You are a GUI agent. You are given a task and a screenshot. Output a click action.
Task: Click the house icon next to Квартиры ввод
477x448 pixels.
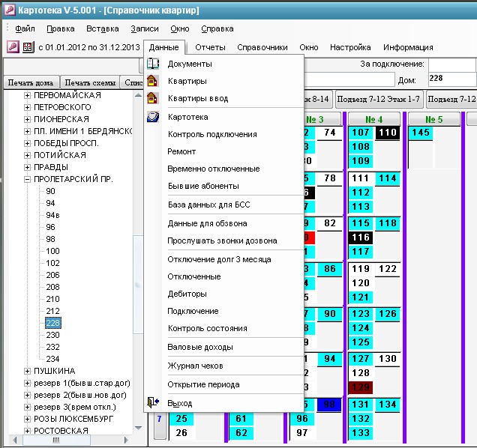click(x=152, y=98)
